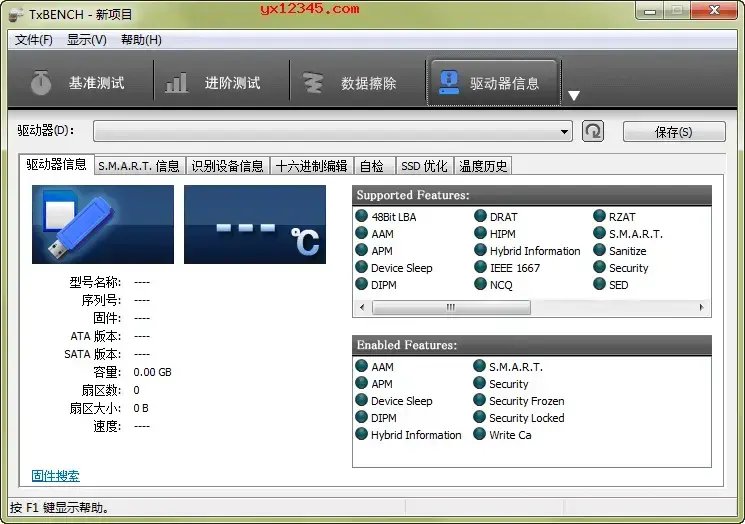Viewport: 745px width, 524px height.
Task: Click the Enabled Features header
Action: [x=532, y=345]
